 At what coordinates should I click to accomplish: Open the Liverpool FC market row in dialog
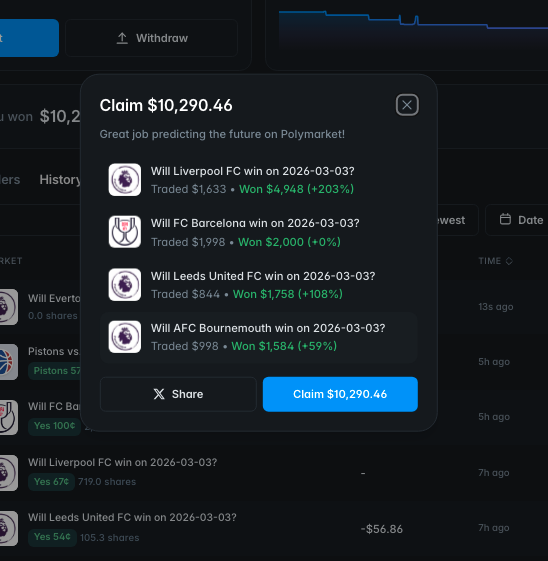[259, 180]
